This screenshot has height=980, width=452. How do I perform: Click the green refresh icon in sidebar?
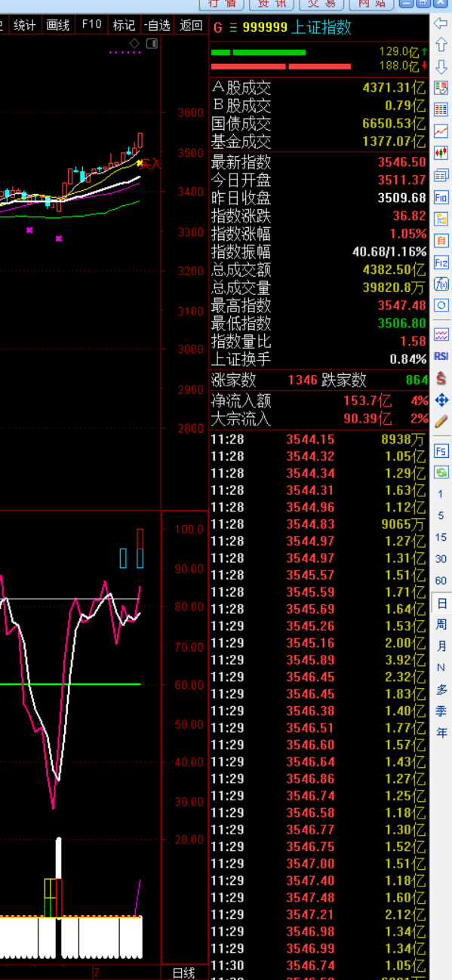click(x=441, y=472)
